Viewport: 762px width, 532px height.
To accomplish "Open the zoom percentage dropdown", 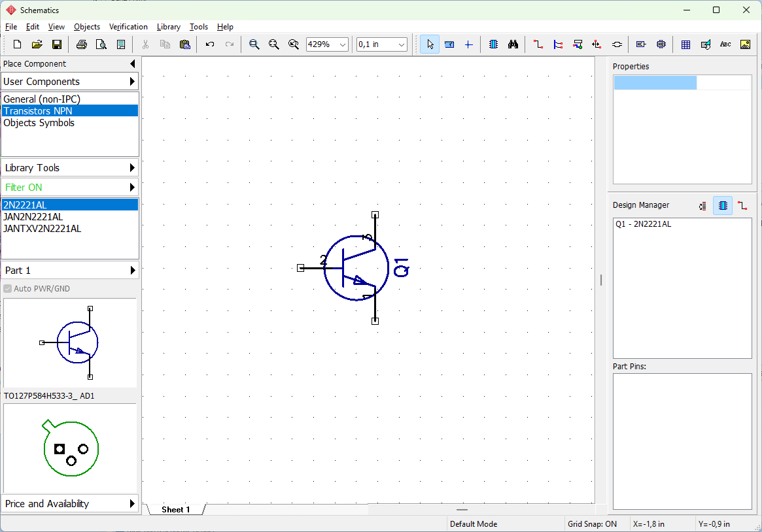I will (x=343, y=44).
